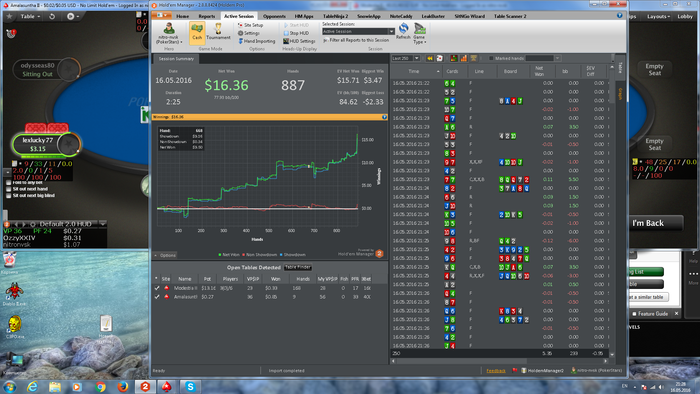Refresh the active session
Viewport: 700px width, 394px height.
(403, 31)
